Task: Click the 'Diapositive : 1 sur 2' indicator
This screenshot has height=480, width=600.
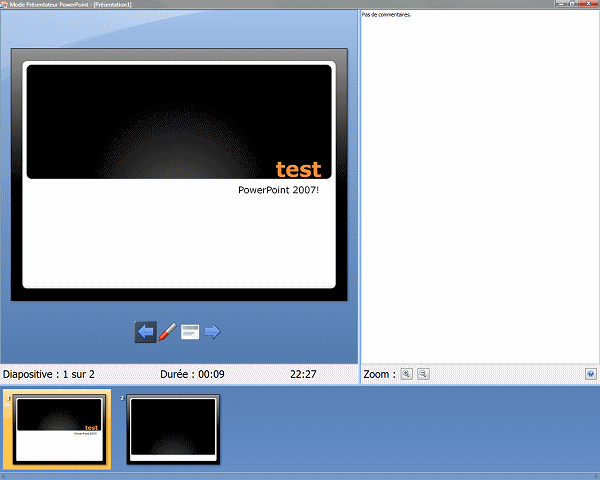Action: click(49, 374)
